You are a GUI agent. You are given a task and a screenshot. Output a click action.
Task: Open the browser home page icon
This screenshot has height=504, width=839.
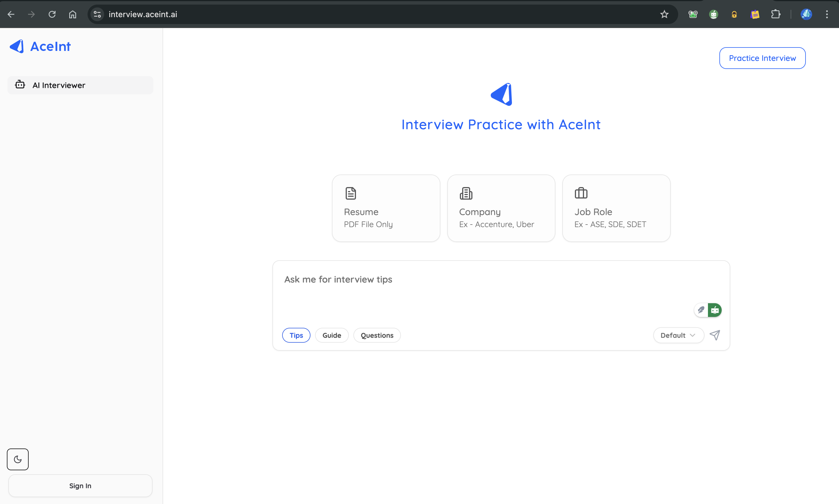click(73, 14)
